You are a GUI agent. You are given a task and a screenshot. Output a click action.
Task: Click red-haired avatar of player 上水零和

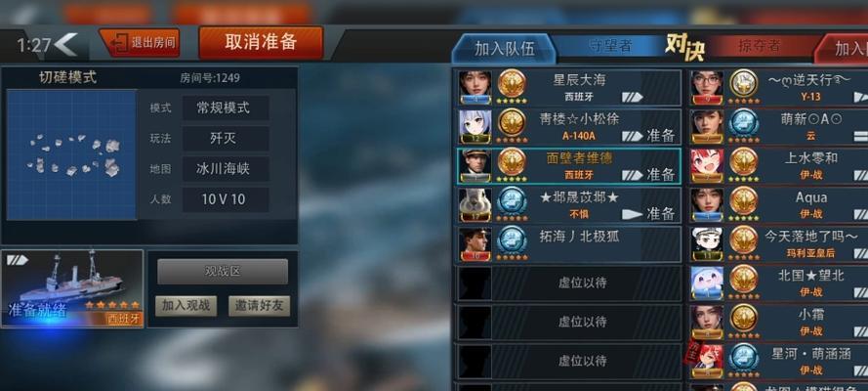(x=707, y=165)
